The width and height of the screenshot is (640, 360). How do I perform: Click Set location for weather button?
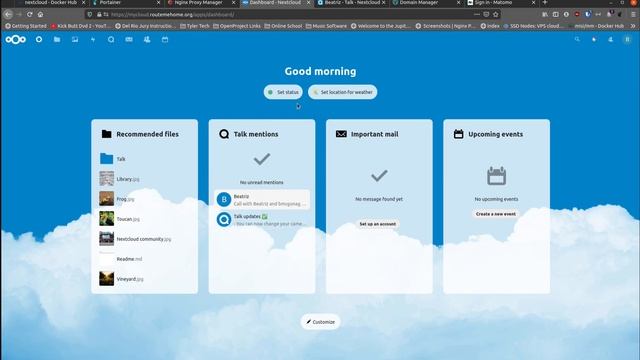[x=342, y=92]
